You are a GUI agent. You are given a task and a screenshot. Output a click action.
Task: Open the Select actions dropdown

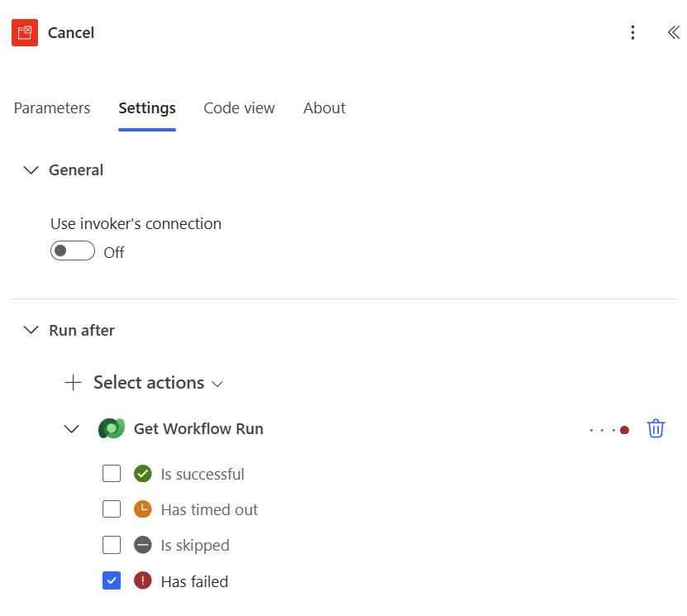coord(157,383)
